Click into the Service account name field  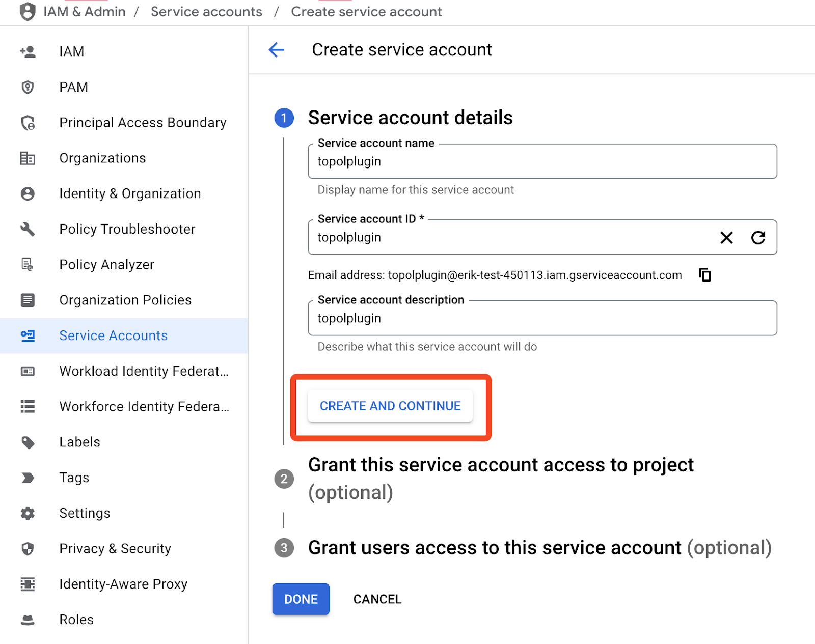click(542, 161)
